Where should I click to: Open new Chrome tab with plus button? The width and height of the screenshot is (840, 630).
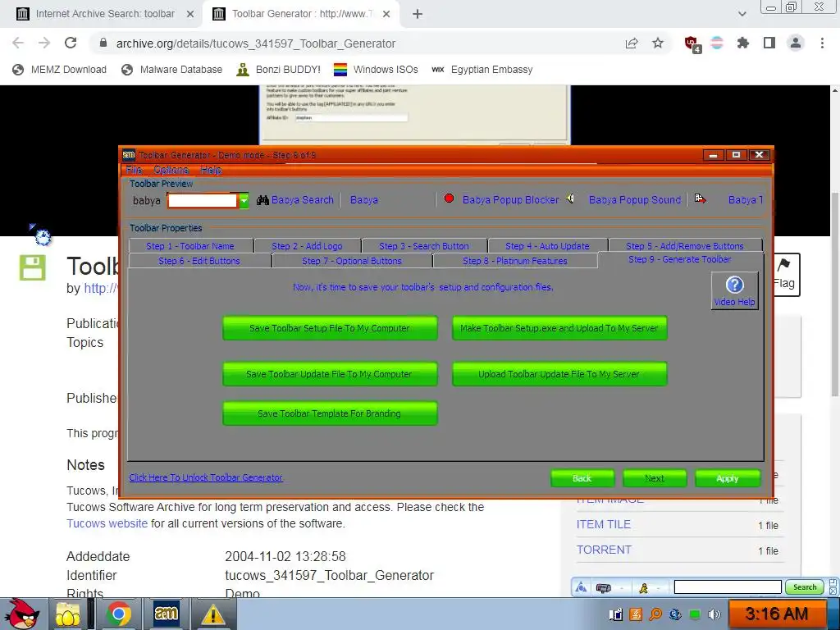[x=418, y=14]
